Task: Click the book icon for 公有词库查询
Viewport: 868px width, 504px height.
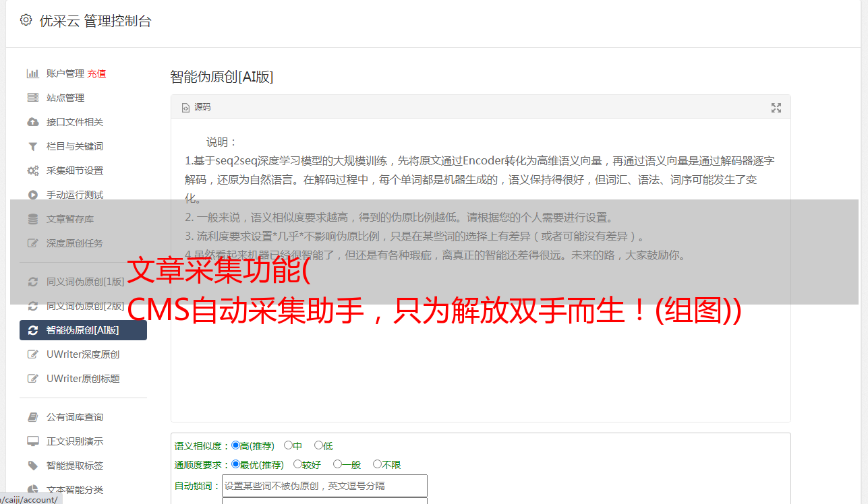Action: click(x=32, y=417)
